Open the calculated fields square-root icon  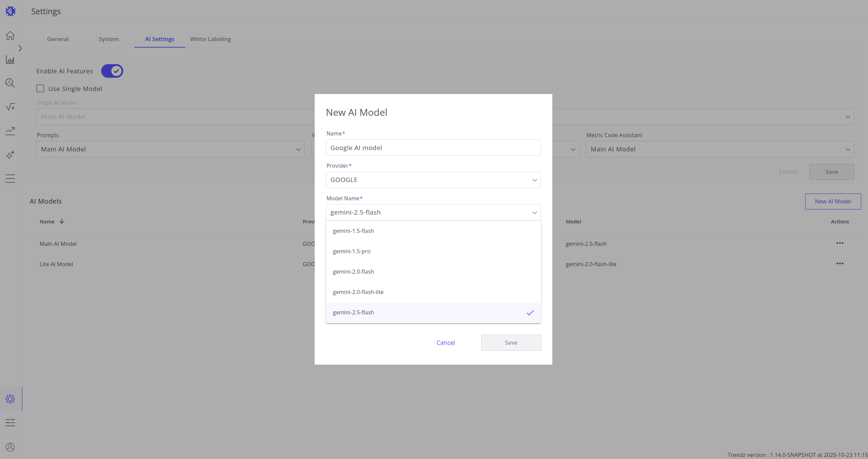(x=10, y=107)
